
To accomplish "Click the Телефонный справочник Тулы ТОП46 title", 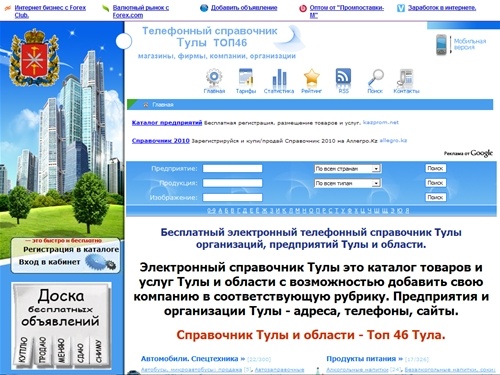I will pos(210,37).
